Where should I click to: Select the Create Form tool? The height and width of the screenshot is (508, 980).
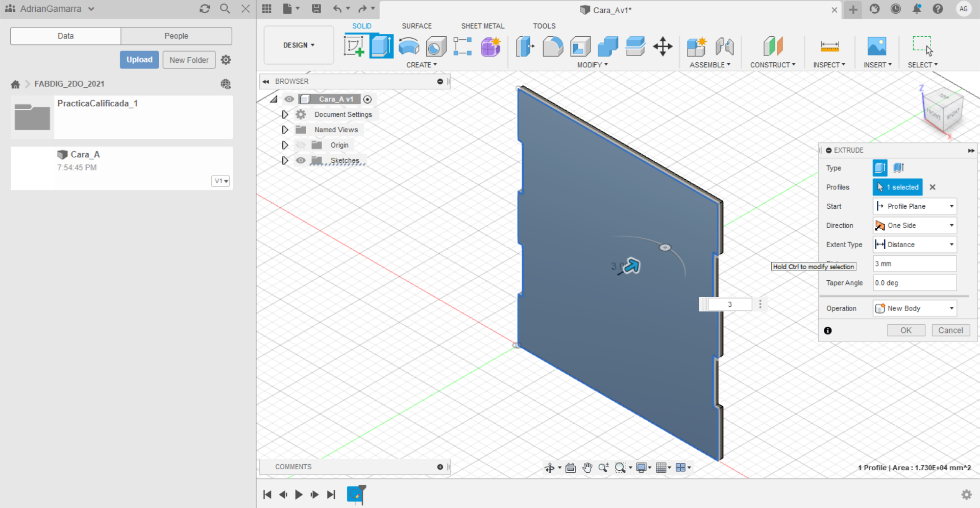pyautogui.click(x=491, y=46)
